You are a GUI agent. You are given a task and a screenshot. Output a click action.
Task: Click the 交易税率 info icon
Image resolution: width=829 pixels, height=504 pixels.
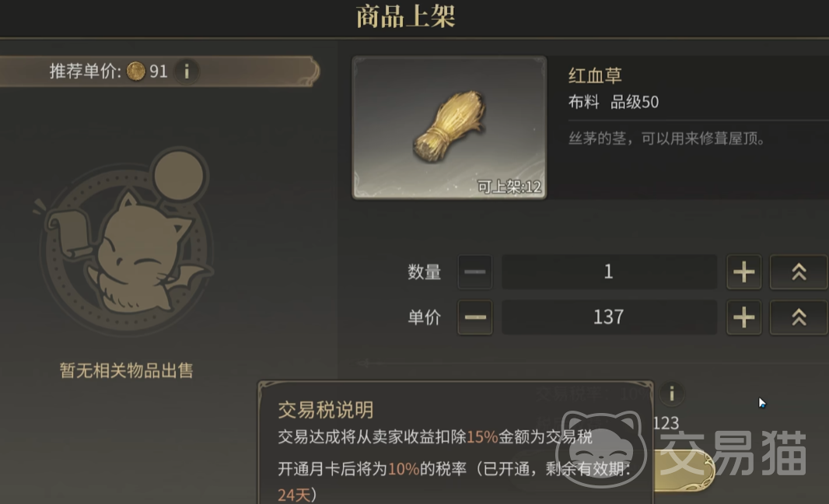click(672, 394)
